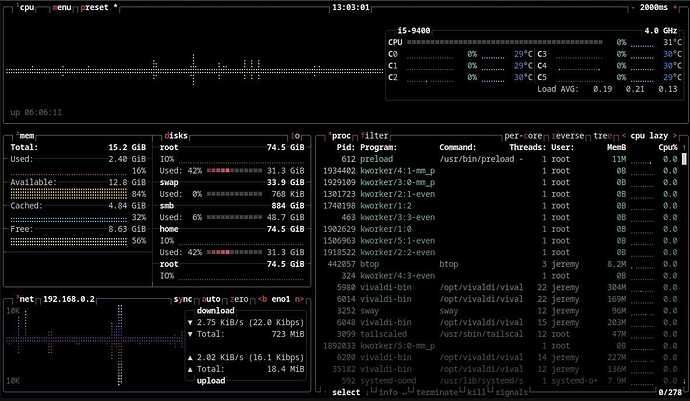Image resolution: width=690 pixels, height=401 pixels.
Task: Select the kworker/5:0-mm_p process row
Action: tap(500, 346)
